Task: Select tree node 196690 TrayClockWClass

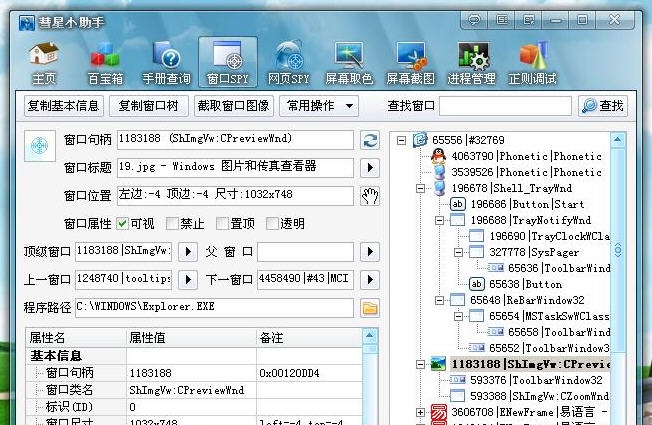Action: point(549,236)
